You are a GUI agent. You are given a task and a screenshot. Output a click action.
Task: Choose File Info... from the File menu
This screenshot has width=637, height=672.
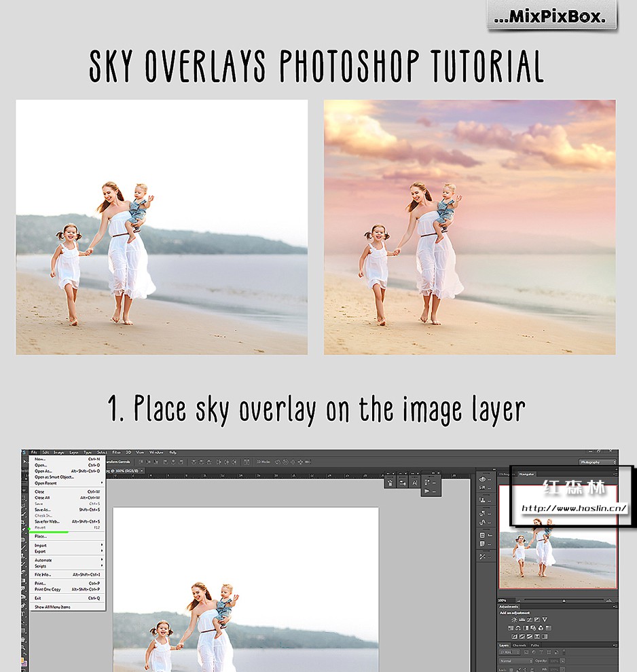(x=67, y=575)
